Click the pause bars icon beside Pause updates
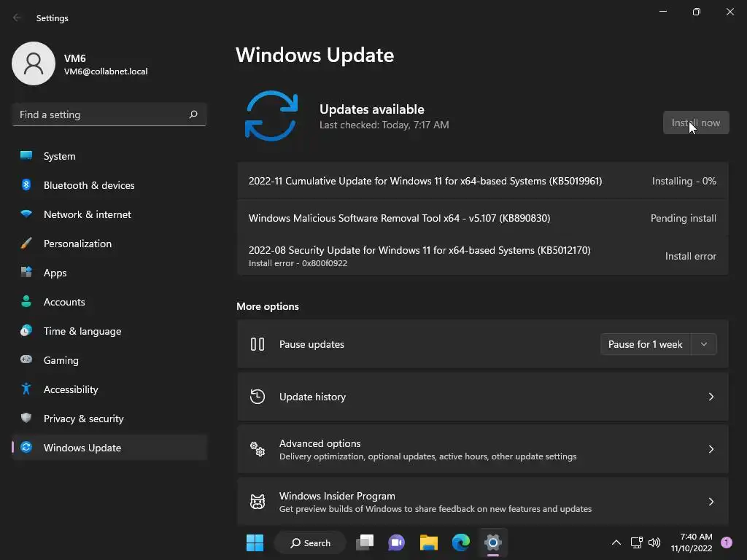Viewport: 747px width, 560px height. [258, 344]
